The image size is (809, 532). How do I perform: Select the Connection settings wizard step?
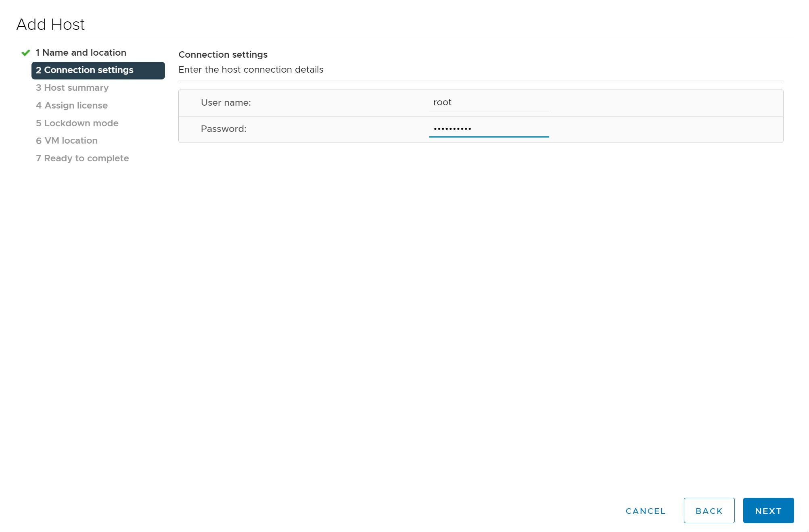[98, 70]
